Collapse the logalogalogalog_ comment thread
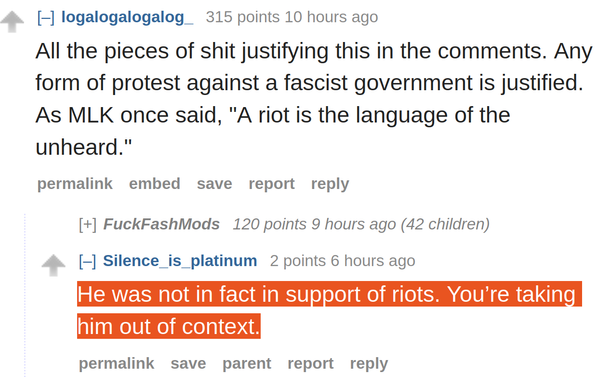The image size is (611, 377). coord(46,18)
